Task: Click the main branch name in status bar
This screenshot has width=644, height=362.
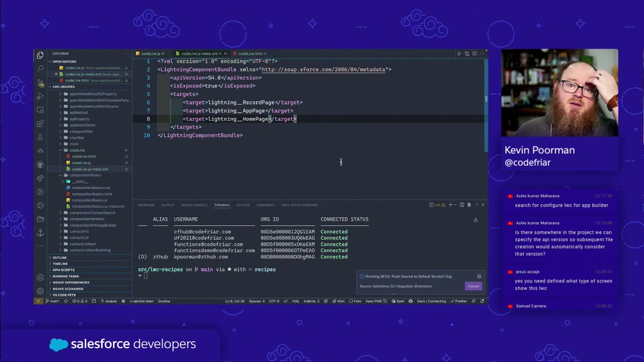Action: pos(53,301)
